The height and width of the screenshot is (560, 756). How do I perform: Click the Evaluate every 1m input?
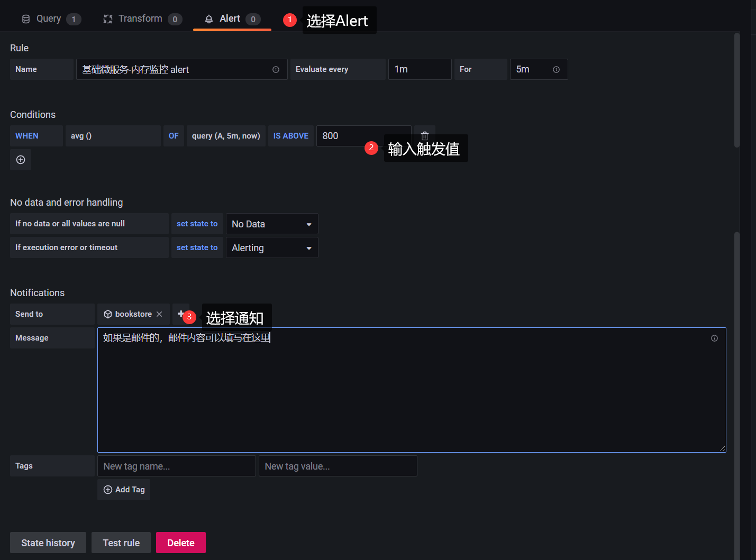pyautogui.click(x=420, y=69)
